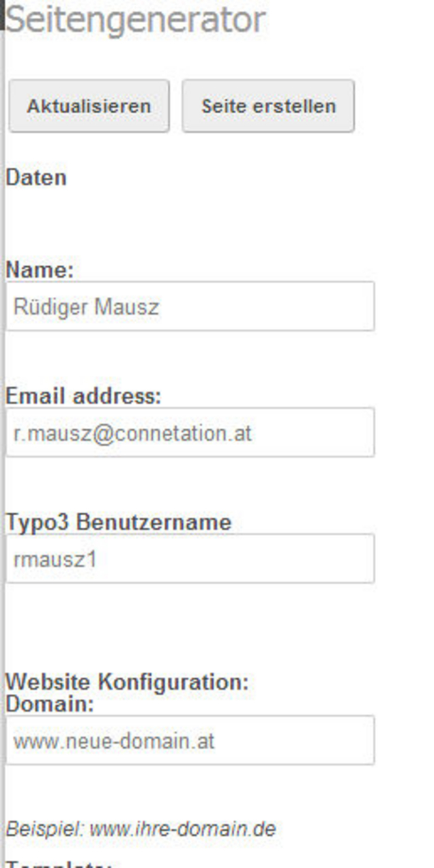434x868 pixels.
Task: Click the "Email address:" label
Action: tap(83, 396)
